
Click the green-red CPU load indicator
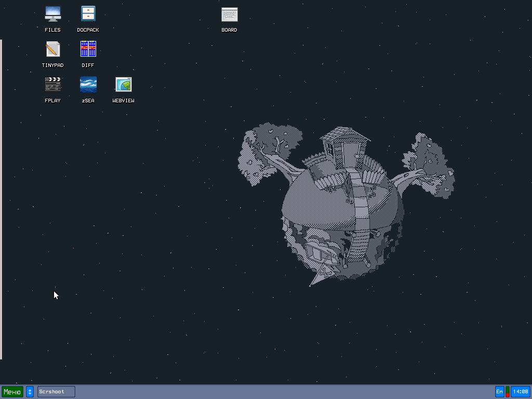[508, 392]
